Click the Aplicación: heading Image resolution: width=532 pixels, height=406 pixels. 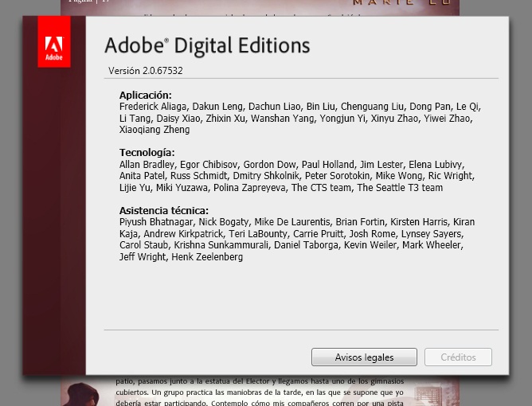[x=146, y=95]
